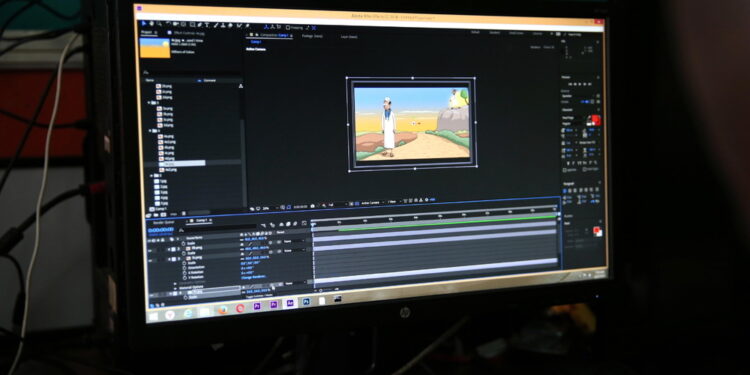
Task: Click the motion blur switch in timeline header
Action: (288, 224)
